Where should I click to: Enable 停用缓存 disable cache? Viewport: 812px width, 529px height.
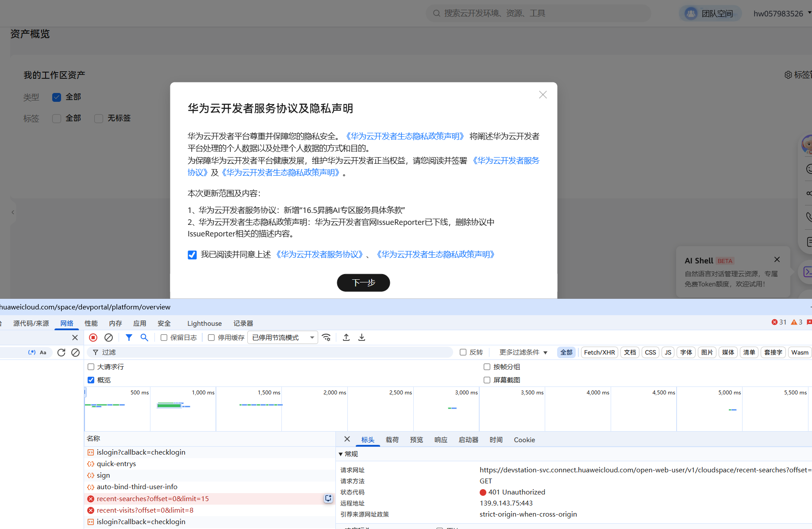[x=211, y=338]
